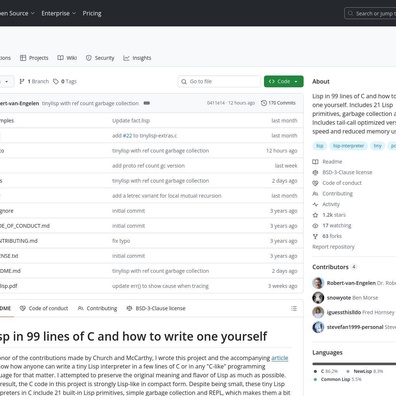Image resolution: width=396 pixels, height=396 pixels.
Task: Click Report repository link
Action: (x=333, y=247)
